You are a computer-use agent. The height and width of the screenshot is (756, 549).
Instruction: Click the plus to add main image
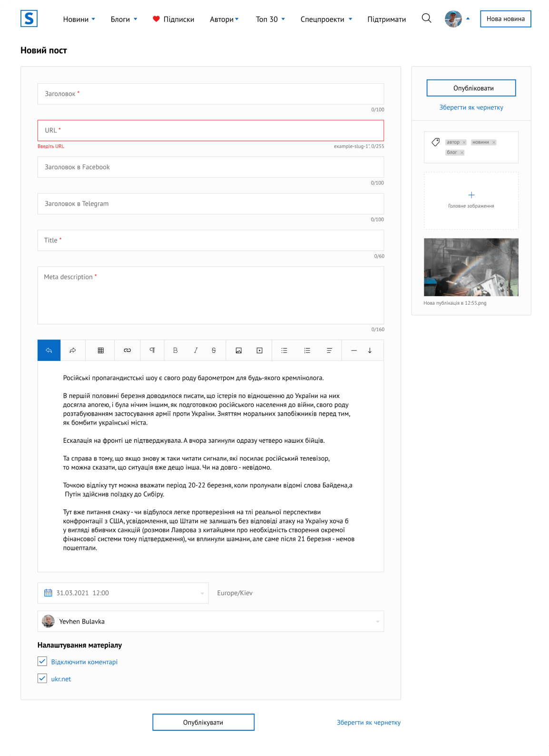471,195
